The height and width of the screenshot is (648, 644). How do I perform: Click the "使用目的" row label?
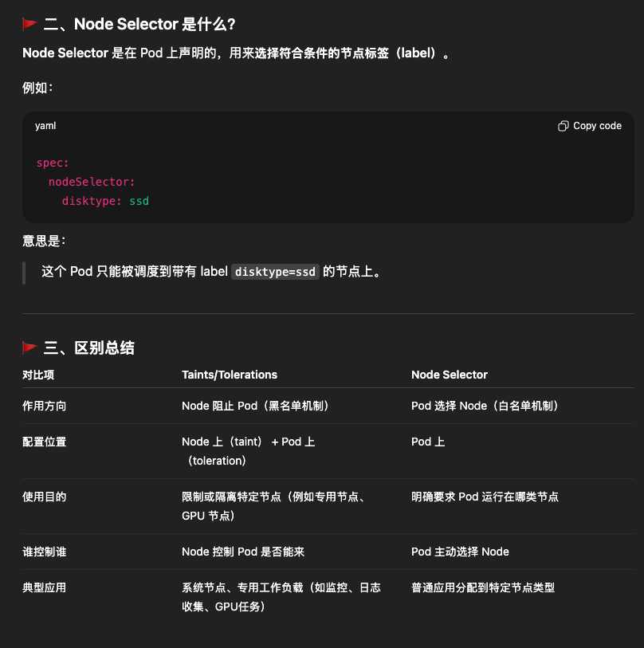[45, 497]
